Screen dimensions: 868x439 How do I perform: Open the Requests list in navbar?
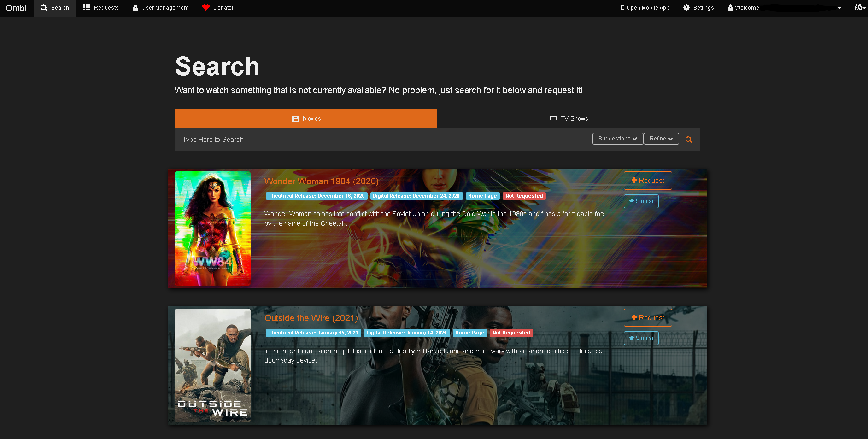(x=100, y=8)
